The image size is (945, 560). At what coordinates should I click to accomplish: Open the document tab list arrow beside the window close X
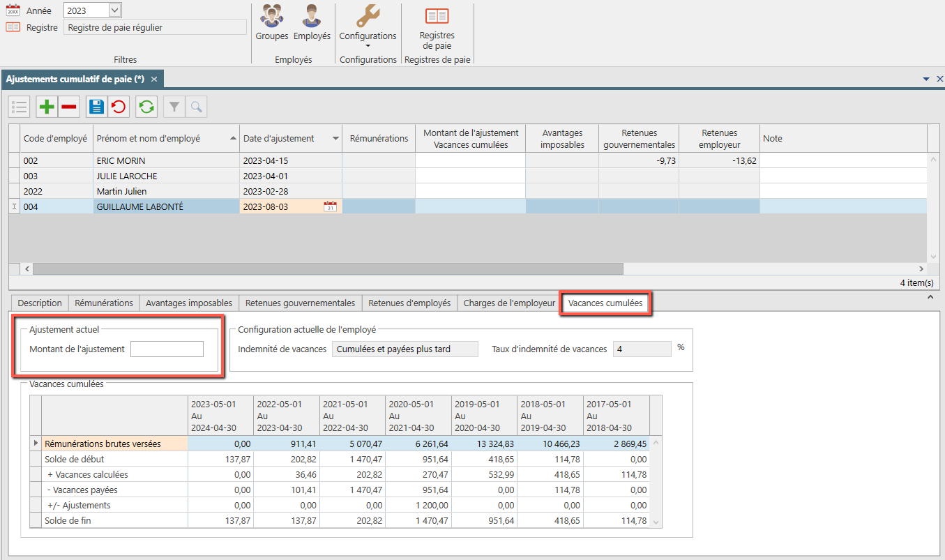tap(926, 80)
